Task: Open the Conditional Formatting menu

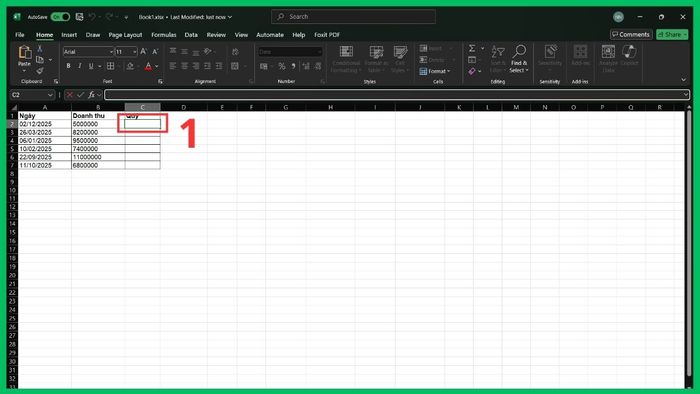Action: tap(346, 59)
